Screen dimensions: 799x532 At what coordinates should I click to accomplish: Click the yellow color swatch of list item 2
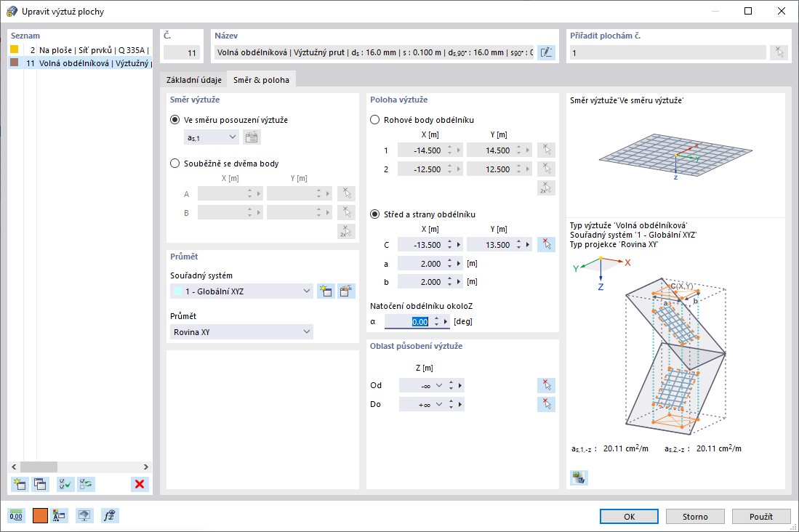pos(15,49)
